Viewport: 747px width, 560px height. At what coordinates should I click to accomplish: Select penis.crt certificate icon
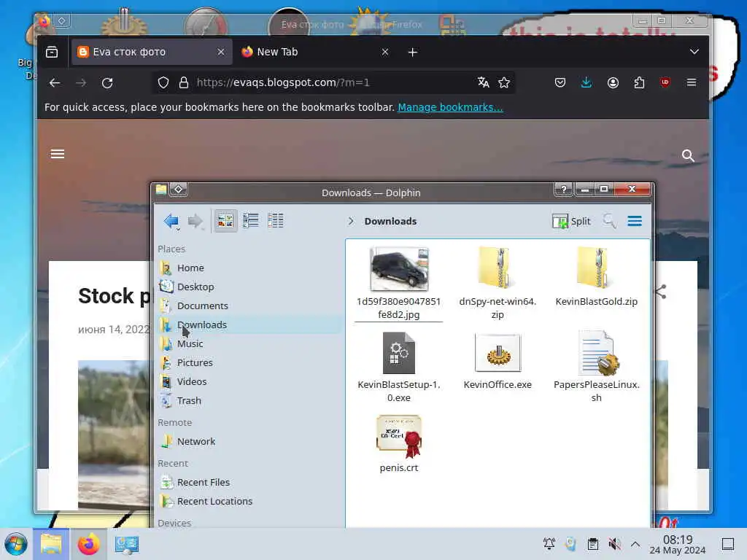tap(399, 436)
